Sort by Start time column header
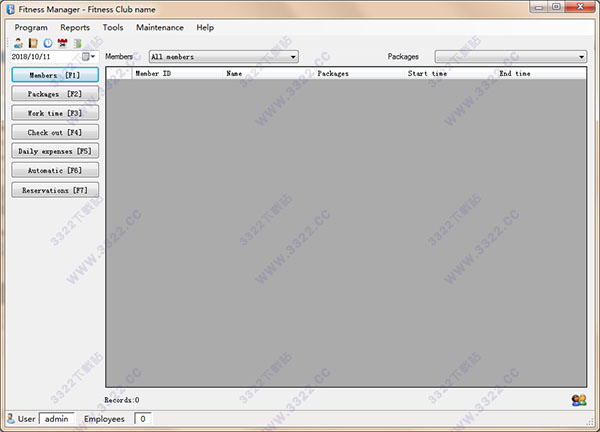600x432 pixels. 451,73
